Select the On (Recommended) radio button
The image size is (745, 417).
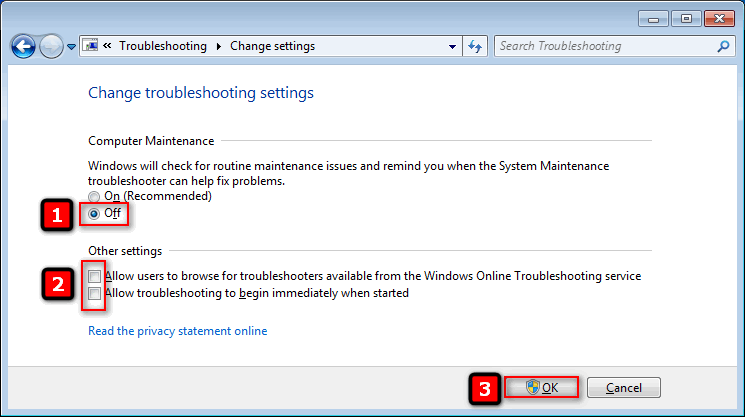click(94, 196)
